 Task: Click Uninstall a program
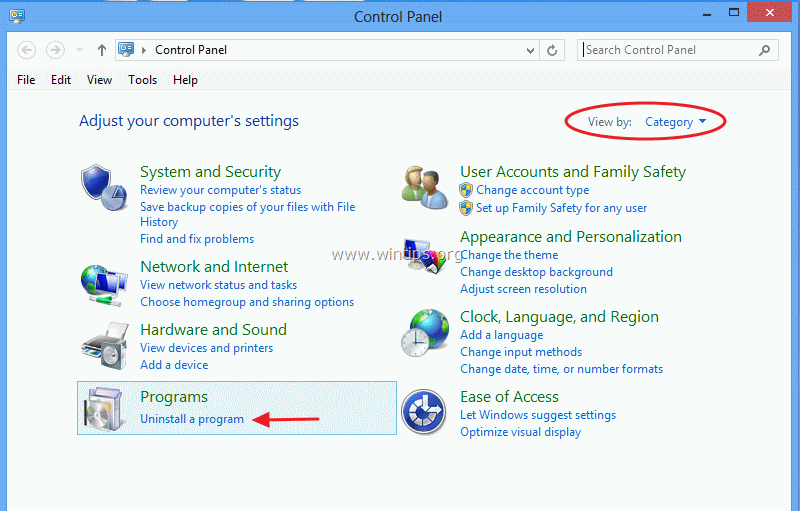point(192,419)
